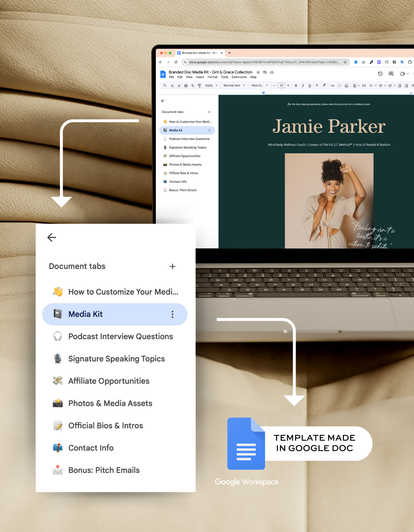The image size is (414, 532).
Task: Expand the Normal text style dropdown
Action: (234, 85)
